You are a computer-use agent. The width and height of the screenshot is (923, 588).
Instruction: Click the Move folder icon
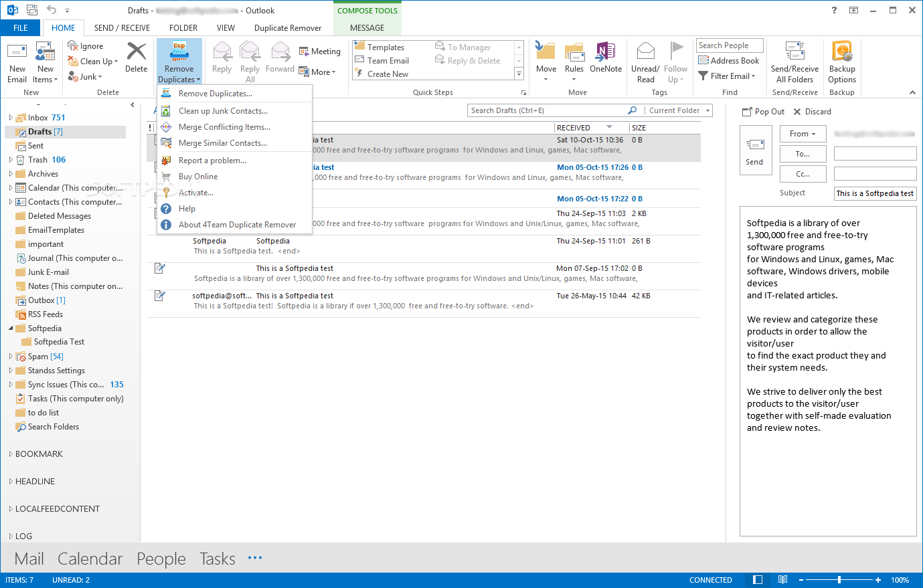(546, 52)
